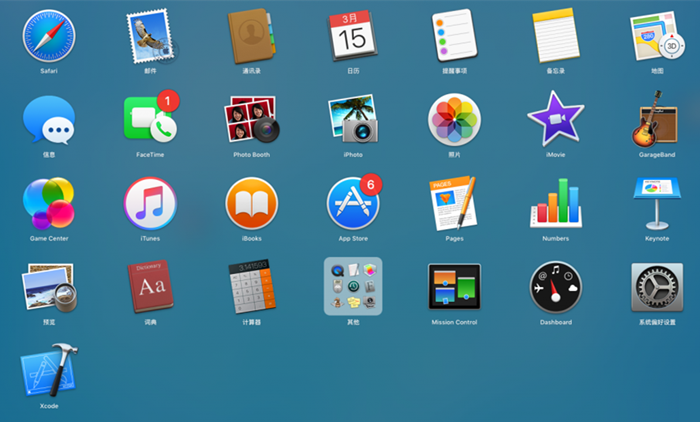Open Mission Control
Image resolution: width=700 pixels, height=422 pixels.
454,287
